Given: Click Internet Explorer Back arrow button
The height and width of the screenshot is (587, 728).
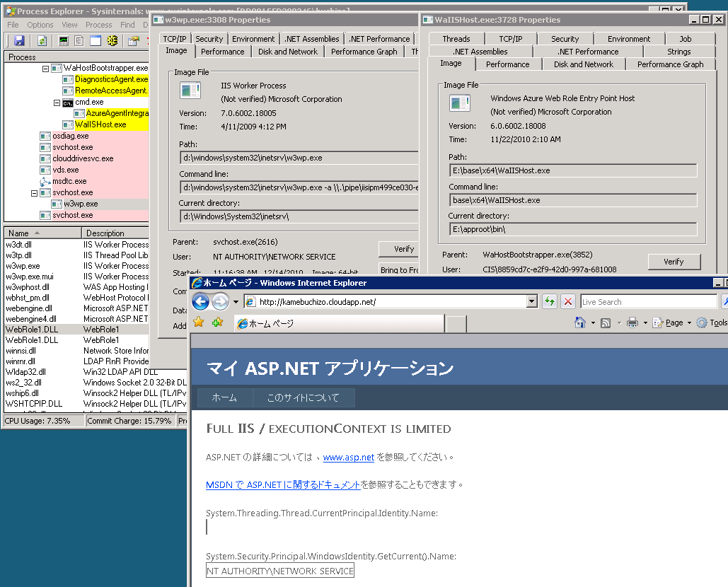Looking at the screenshot, I should [x=200, y=302].
